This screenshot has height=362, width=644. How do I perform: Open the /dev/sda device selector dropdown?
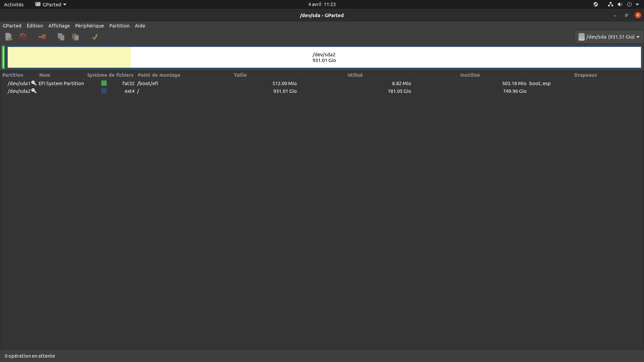609,37
